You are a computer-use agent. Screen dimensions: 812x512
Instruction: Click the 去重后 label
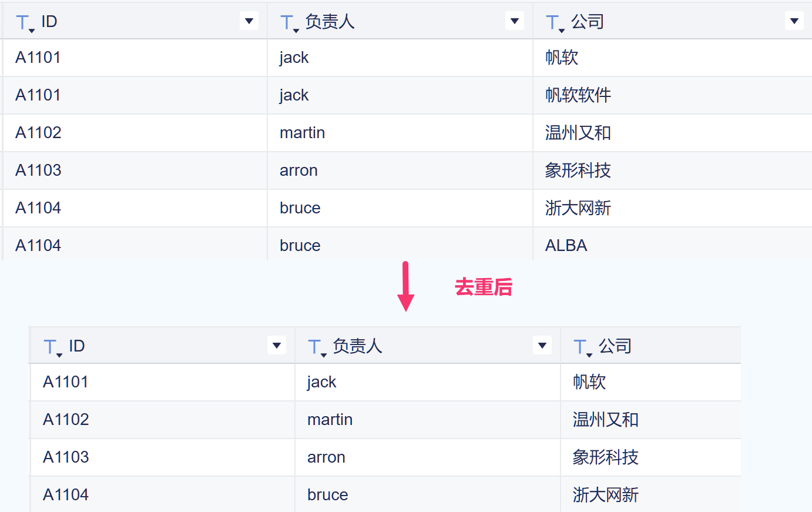point(484,287)
